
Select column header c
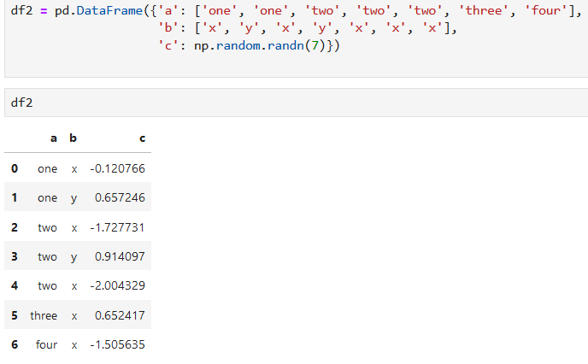(x=142, y=138)
